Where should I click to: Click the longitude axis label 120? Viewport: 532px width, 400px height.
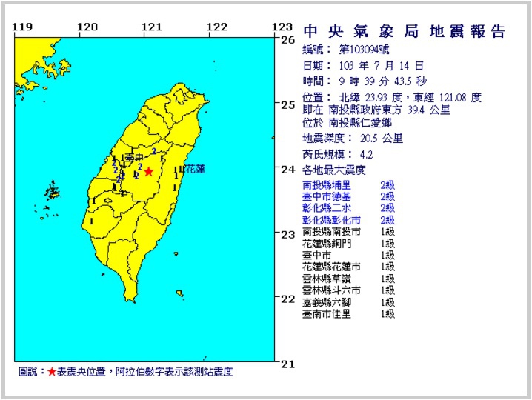87,27
